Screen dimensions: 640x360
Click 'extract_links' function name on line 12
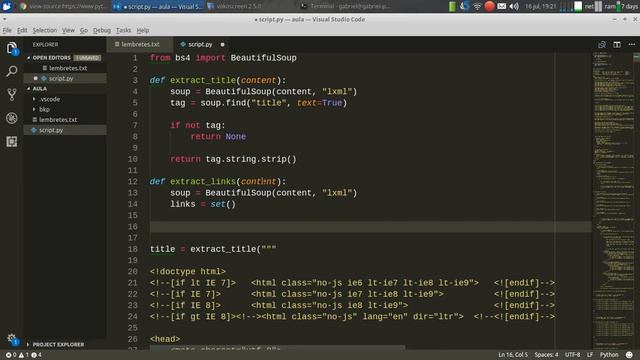(203, 182)
